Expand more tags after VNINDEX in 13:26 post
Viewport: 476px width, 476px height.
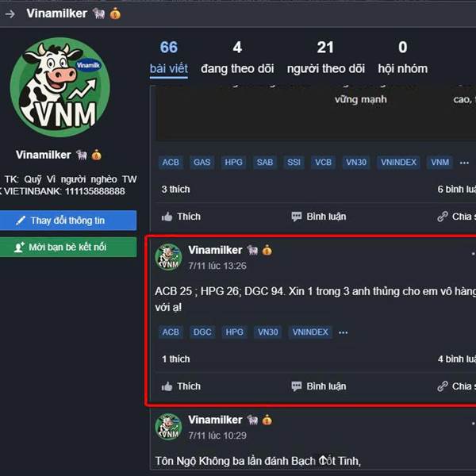343,332
